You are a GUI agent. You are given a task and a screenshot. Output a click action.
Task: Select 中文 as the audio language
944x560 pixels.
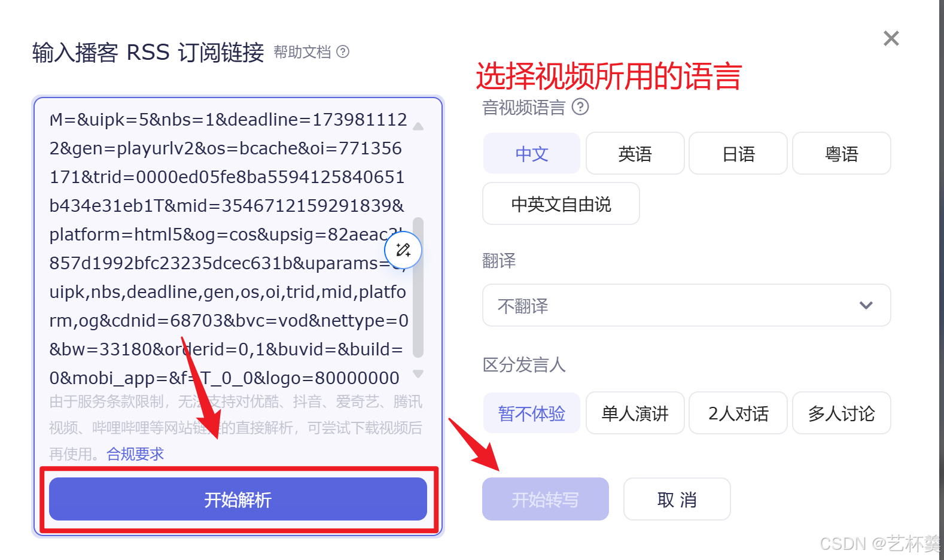point(532,154)
